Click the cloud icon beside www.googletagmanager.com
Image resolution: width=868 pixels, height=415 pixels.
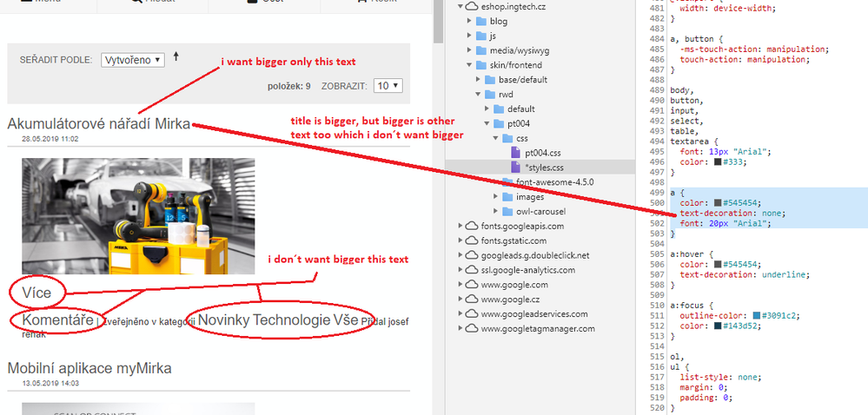[472, 329]
